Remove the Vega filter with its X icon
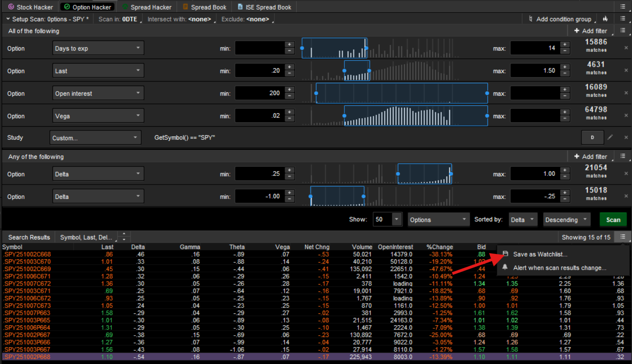Image resolution: width=632 pixels, height=364 pixels. (626, 115)
